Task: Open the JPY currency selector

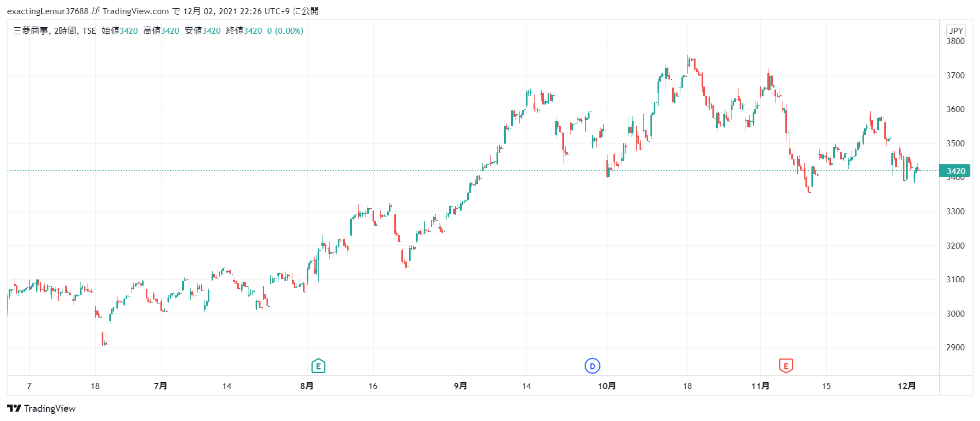Action: pos(956,30)
